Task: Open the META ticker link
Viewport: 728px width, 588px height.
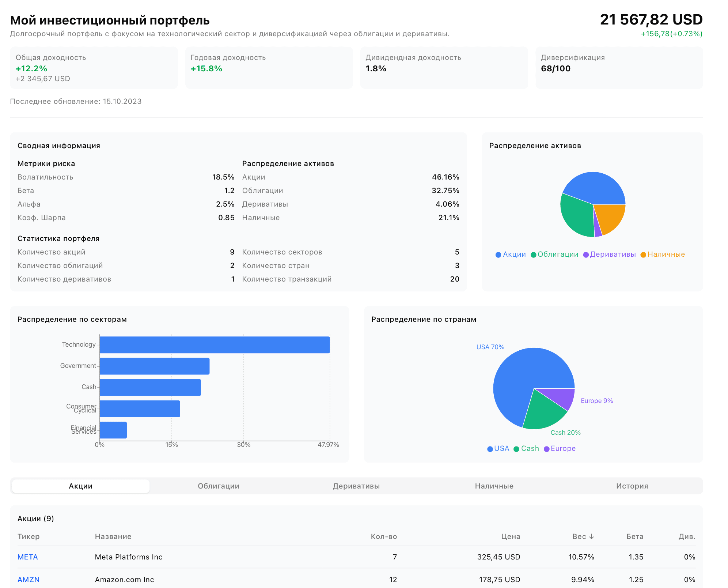Action: (x=28, y=557)
